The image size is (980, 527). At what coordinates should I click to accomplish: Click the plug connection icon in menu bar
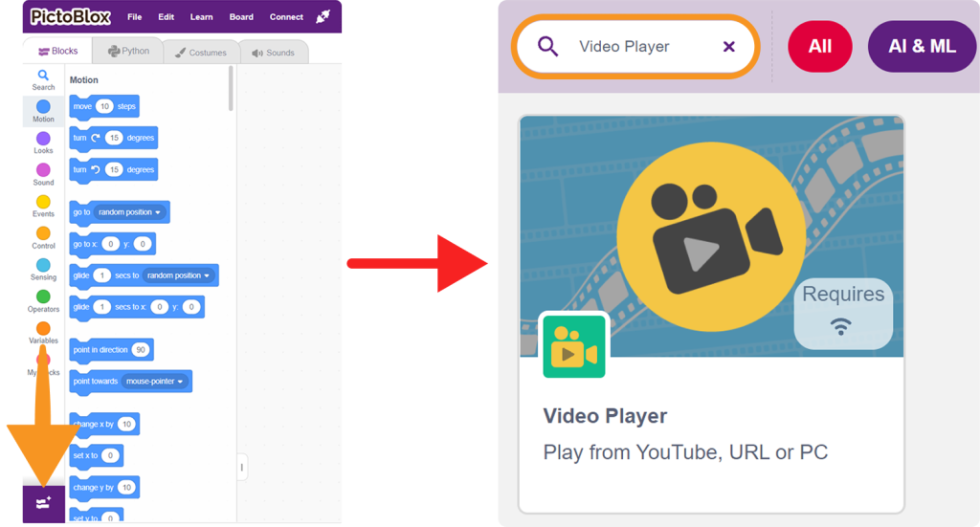[x=323, y=17]
